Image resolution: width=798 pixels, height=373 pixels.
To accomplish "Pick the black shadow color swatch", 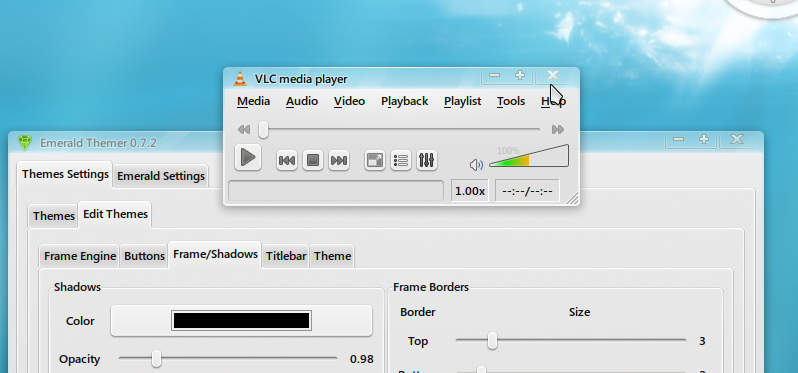I will click(x=241, y=321).
